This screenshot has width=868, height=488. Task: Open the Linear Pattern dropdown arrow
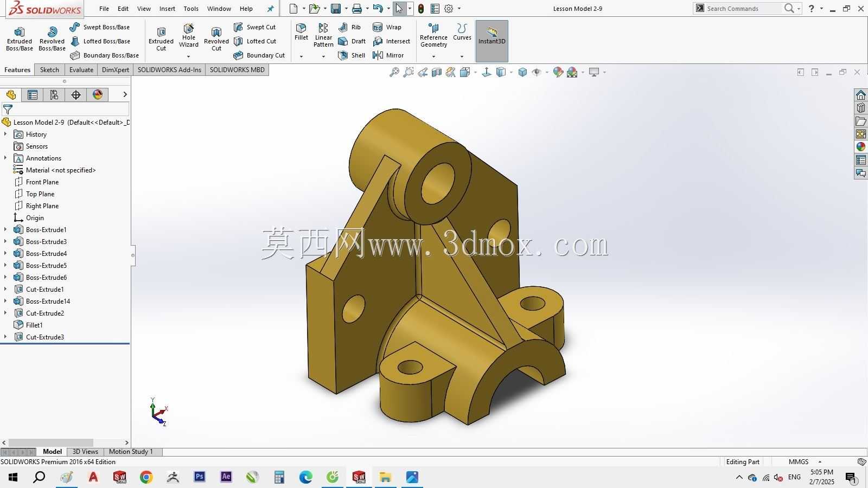(x=323, y=56)
